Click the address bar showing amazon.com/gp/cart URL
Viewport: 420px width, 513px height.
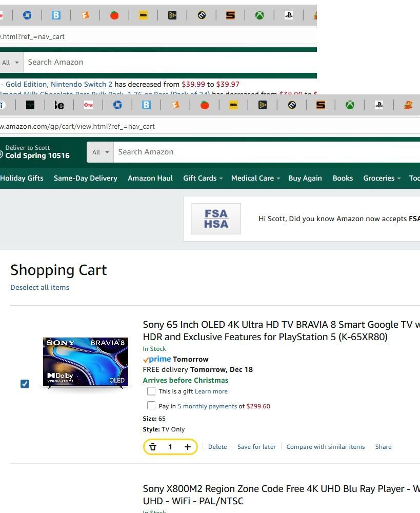(209, 126)
